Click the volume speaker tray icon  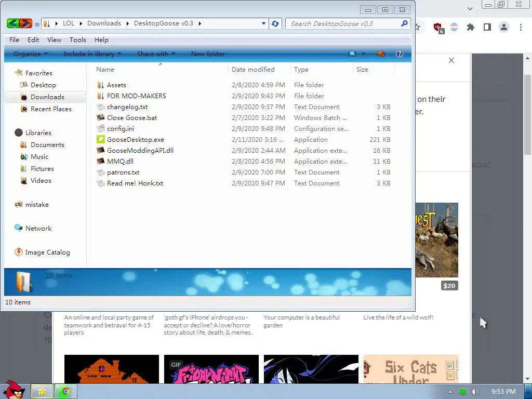point(475,392)
